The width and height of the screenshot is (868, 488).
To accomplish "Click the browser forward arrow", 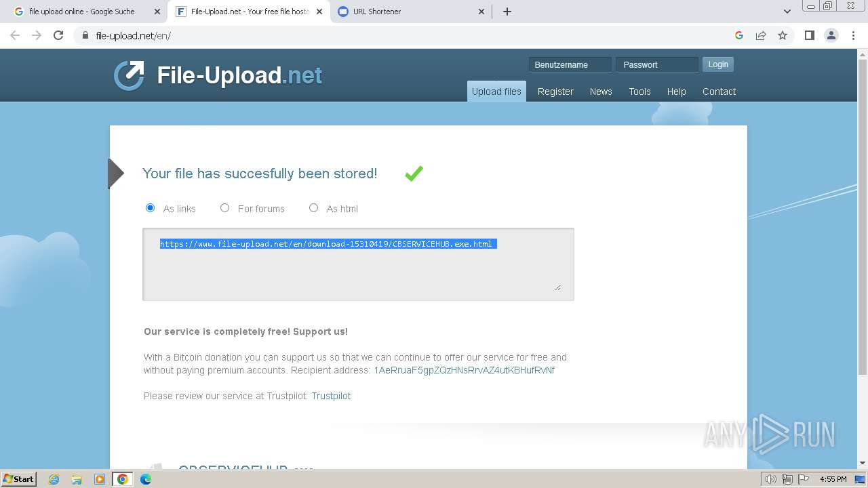I will point(37,35).
